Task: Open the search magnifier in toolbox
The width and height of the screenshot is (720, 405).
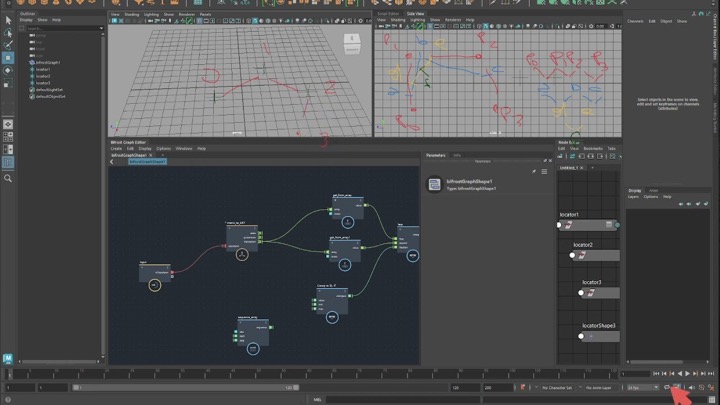Action: point(8,179)
